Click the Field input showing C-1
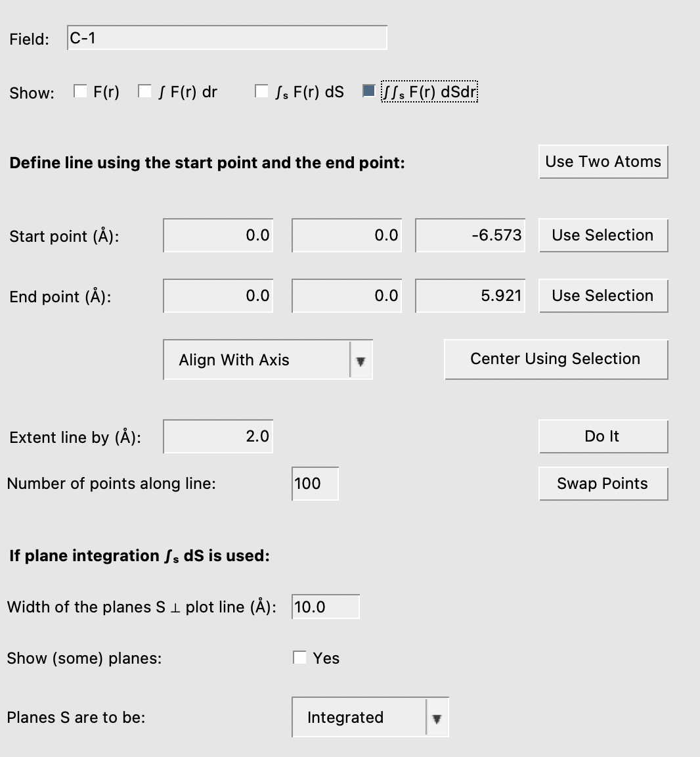 [227, 38]
